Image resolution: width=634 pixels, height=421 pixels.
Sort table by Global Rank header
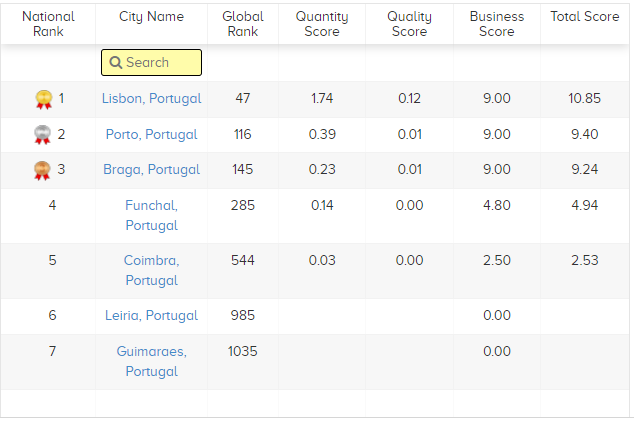pyautogui.click(x=243, y=24)
